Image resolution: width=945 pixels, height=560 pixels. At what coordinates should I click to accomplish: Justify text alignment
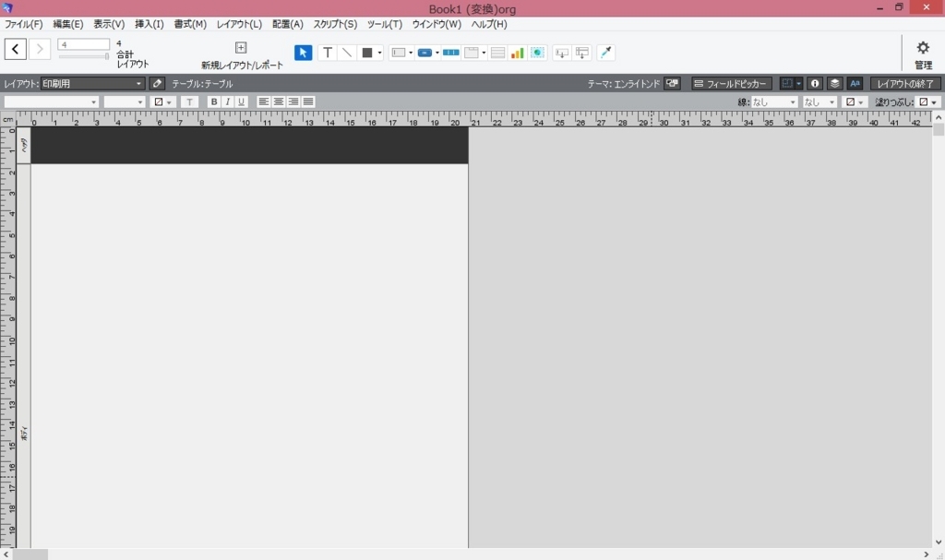(308, 101)
